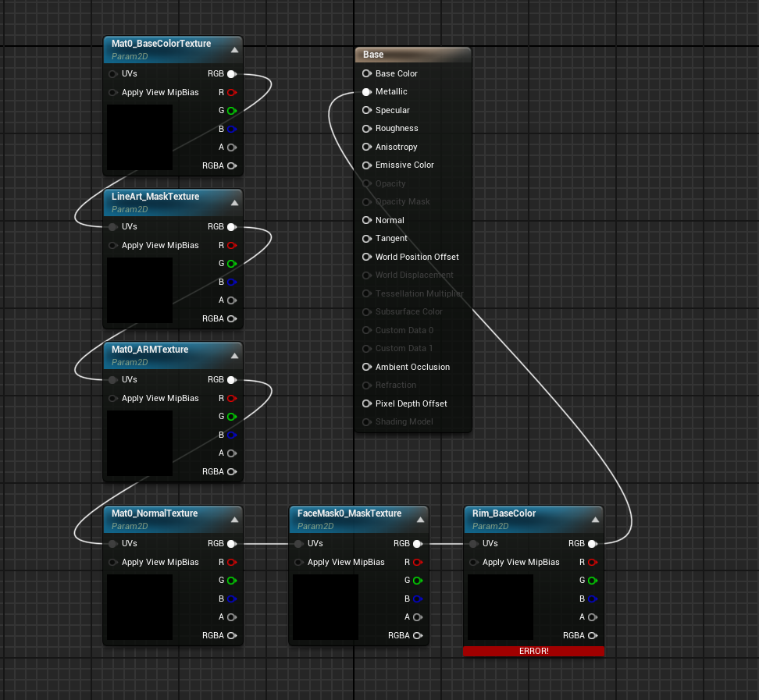Select UVs input pin of Rim_BaseColor
The width and height of the screenshot is (759, 700).
[x=474, y=544]
